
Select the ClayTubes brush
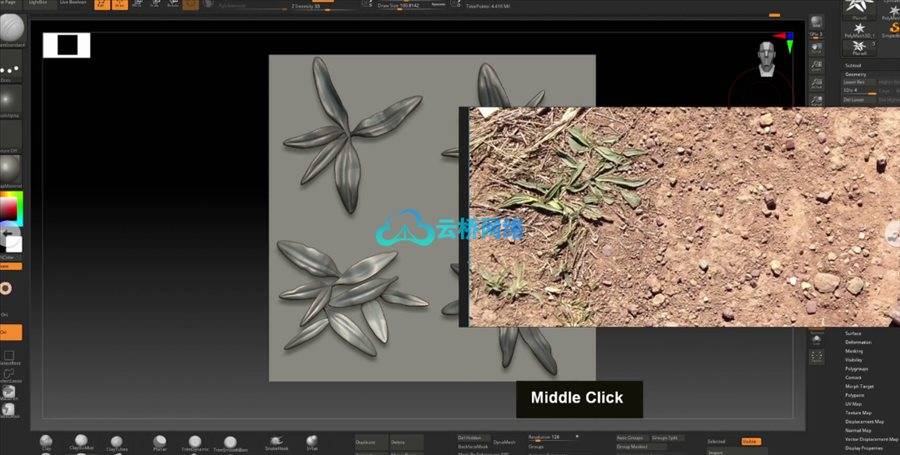tap(117, 442)
